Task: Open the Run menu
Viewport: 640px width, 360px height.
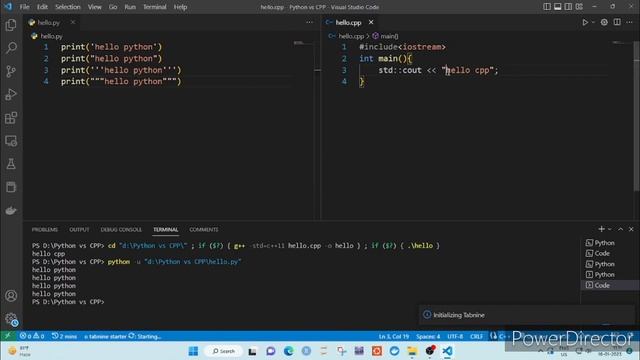Action: [x=130, y=7]
